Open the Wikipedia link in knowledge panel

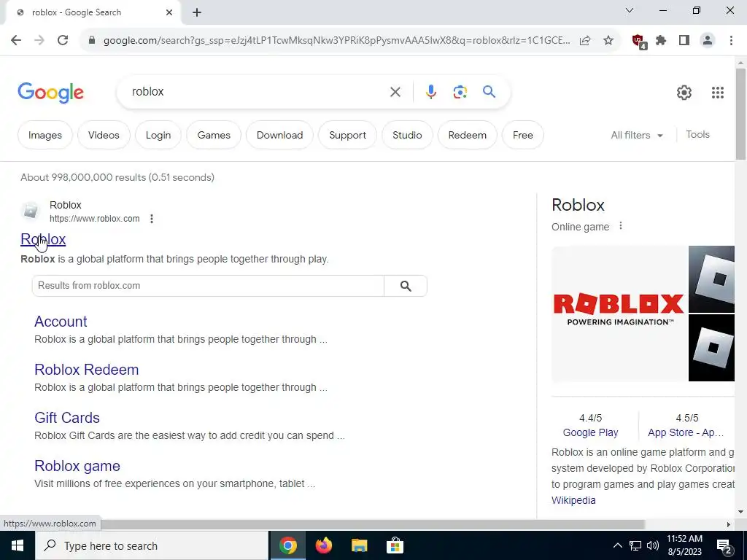point(573,500)
